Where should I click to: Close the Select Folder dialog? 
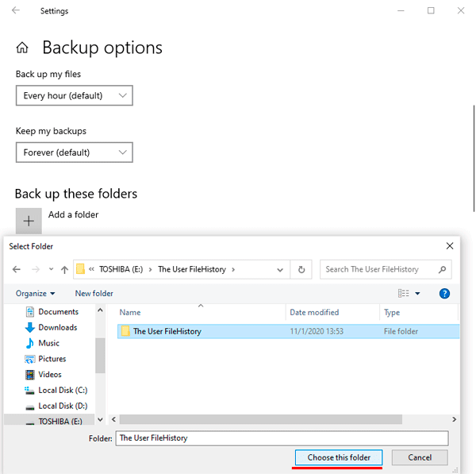pyautogui.click(x=450, y=246)
